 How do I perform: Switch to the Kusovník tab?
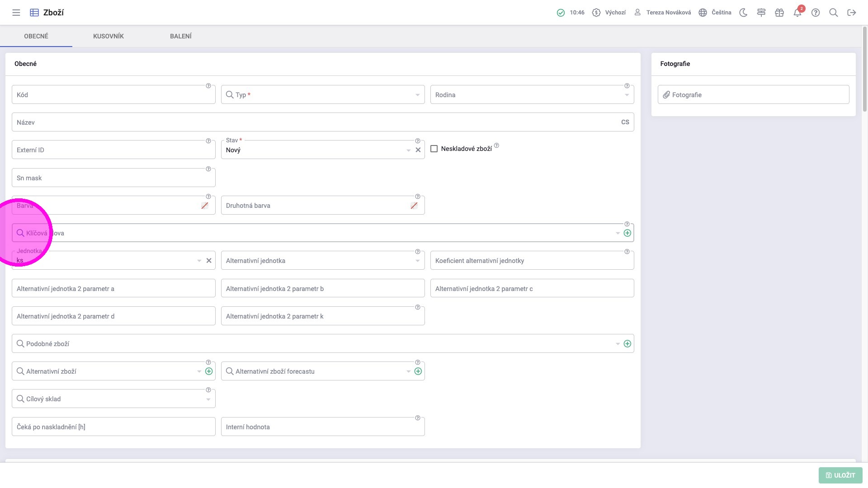108,36
